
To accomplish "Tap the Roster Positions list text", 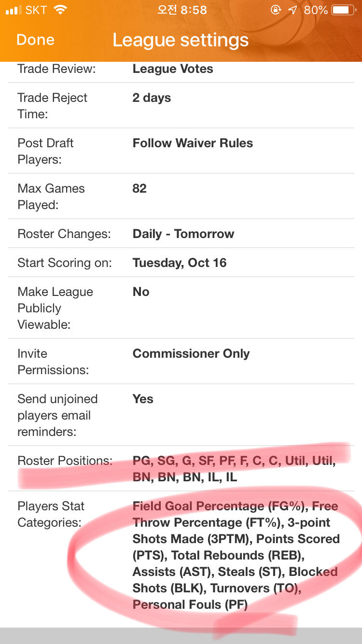I will (234, 469).
